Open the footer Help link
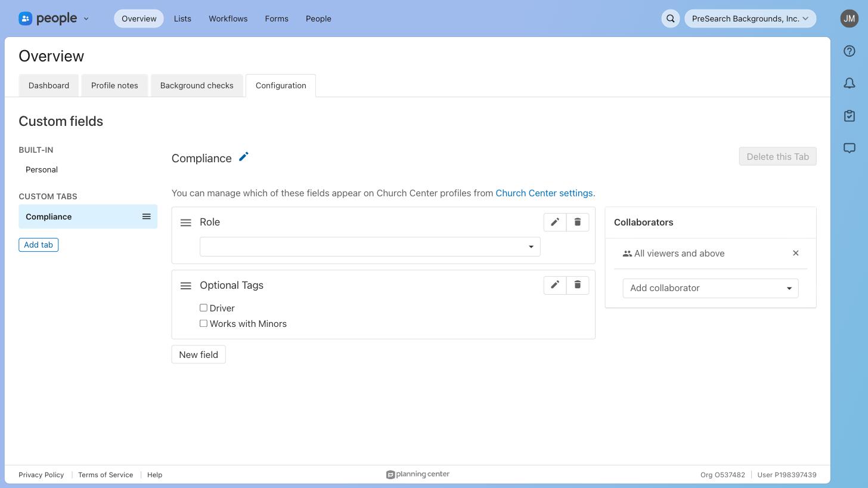This screenshot has height=488, width=868. [154, 475]
